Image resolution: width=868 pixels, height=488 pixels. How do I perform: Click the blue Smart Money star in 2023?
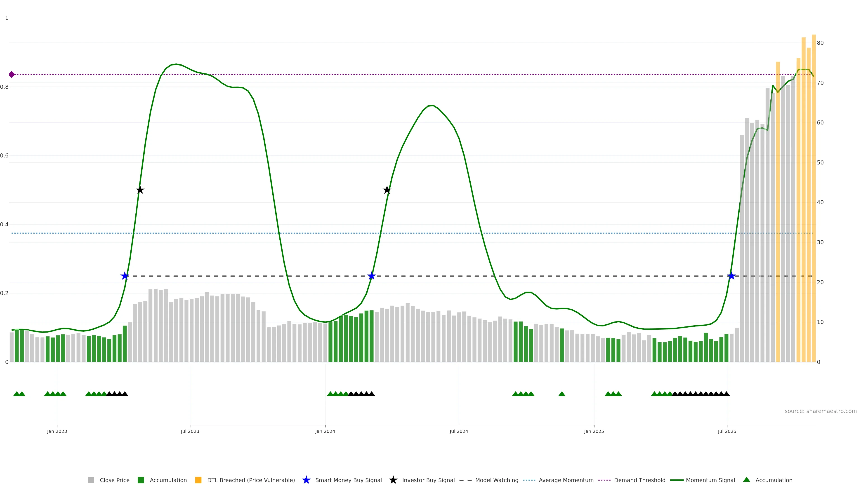[x=125, y=276]
